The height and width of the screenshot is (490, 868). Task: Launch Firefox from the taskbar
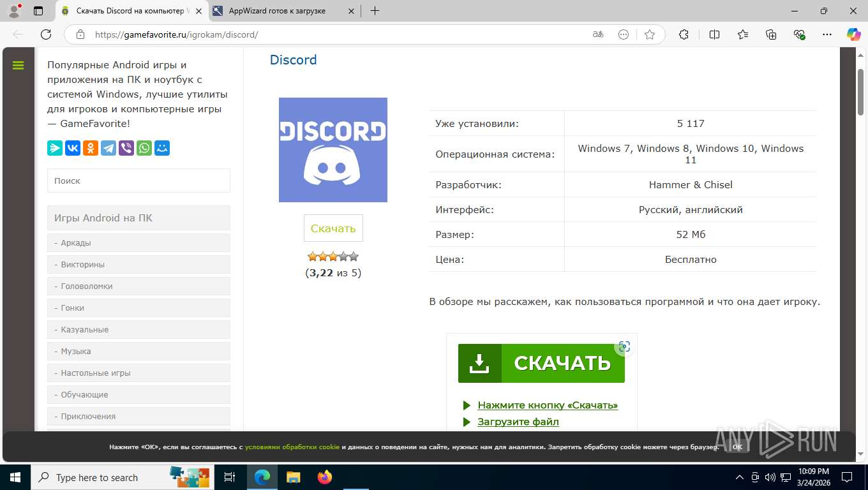pyautogui.click(x=325, y=477)
